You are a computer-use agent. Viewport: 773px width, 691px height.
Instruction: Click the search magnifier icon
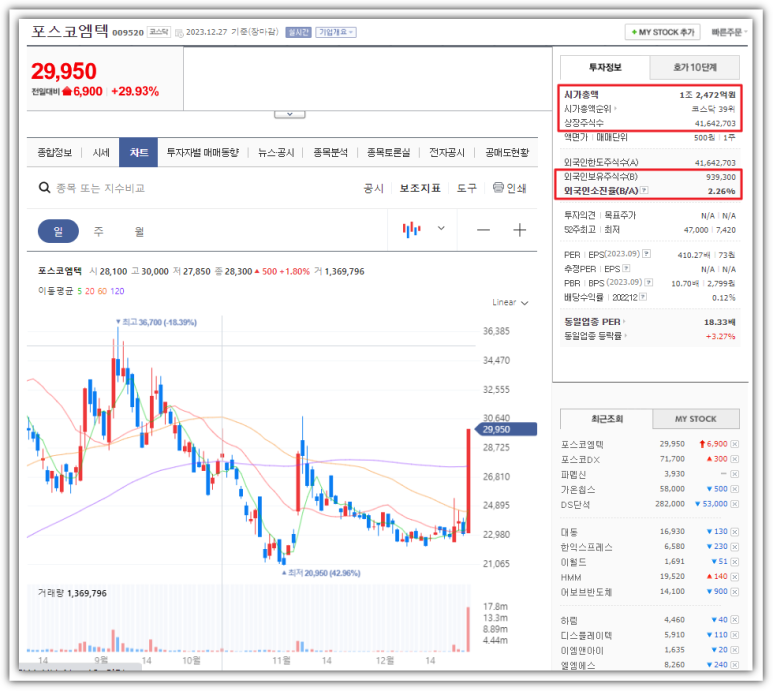[x=44, y=188]
